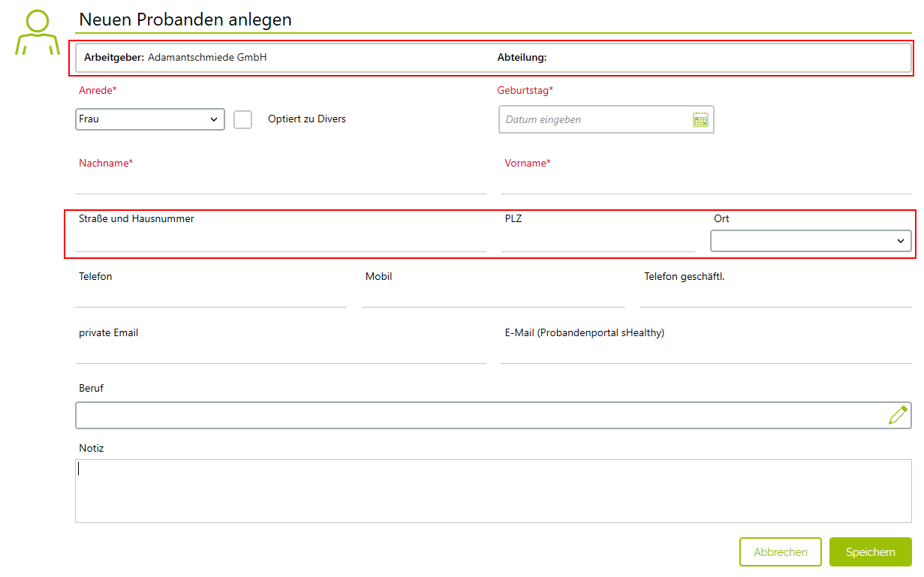Click the Telefon input field
Image resolution: width=924 pixels, height=577 pixels.
211,297
